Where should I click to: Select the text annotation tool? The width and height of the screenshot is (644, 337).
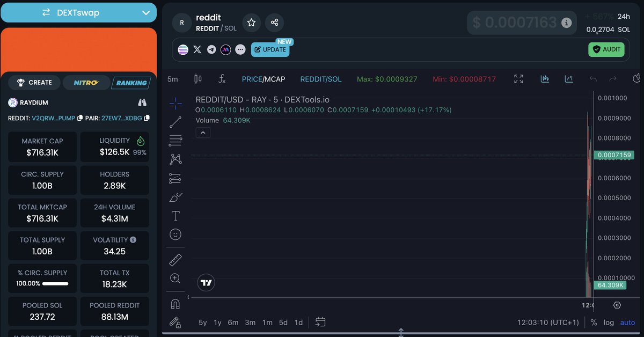coord(175,216)
